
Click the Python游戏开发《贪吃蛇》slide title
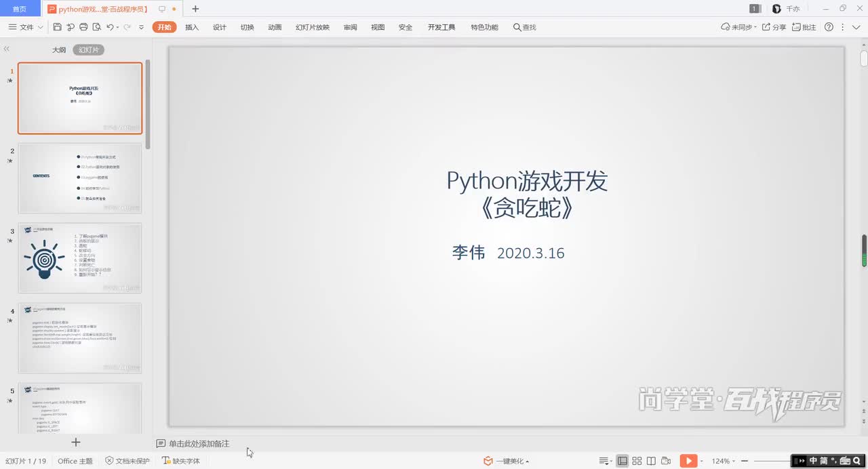[527, 194]
